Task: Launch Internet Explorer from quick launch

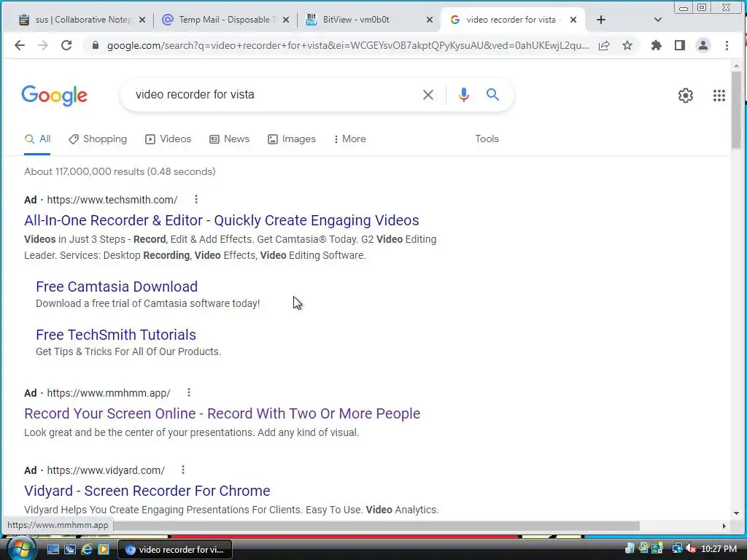Action: pos(87,549)
